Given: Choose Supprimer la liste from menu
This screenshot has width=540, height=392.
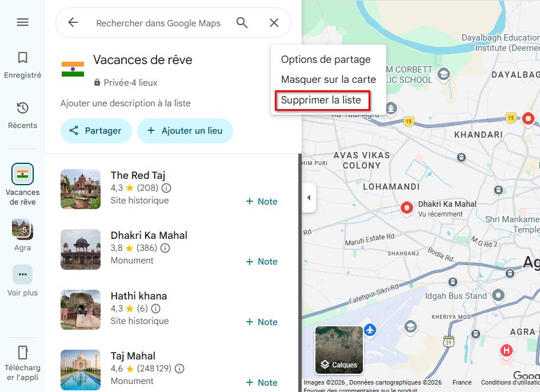Looking at the screenshot, I should coord(322,99).
